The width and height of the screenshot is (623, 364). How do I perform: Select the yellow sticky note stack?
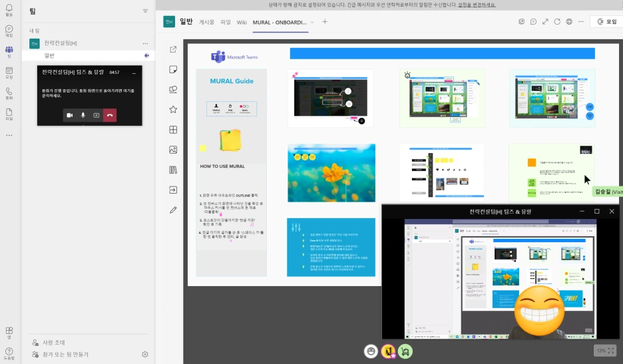click(230, 140)
